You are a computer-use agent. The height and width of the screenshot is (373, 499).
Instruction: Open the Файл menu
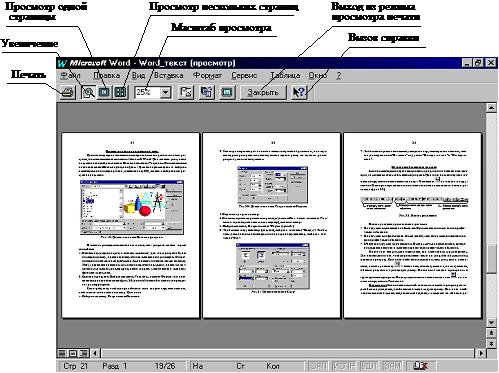point(70,76)
